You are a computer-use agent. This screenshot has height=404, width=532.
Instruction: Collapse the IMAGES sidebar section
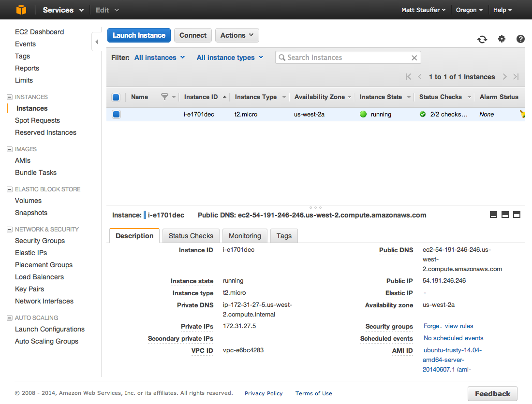point(10,149)
